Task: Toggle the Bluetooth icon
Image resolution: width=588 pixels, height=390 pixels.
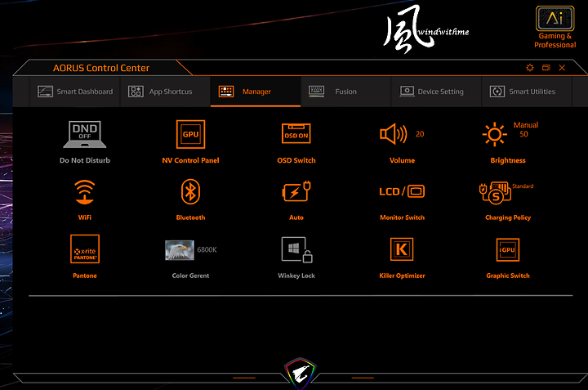Action: pos(190,191)
